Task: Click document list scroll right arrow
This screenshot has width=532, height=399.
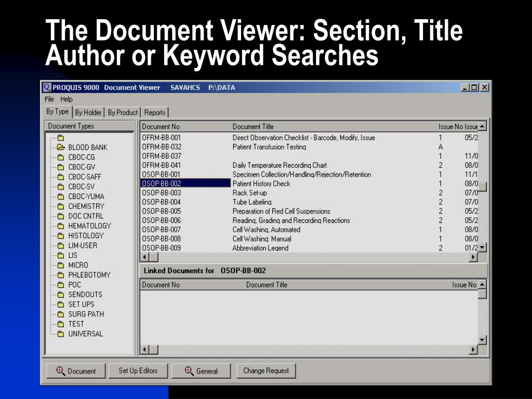Action: pyautogui.click(x=473, y=257)
